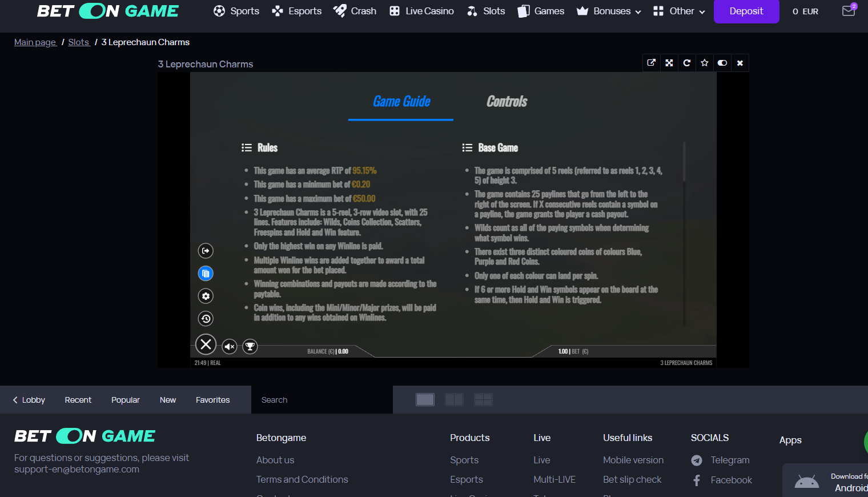Open game history clock icon
868x497 pixels.
[x=206, y=319]
